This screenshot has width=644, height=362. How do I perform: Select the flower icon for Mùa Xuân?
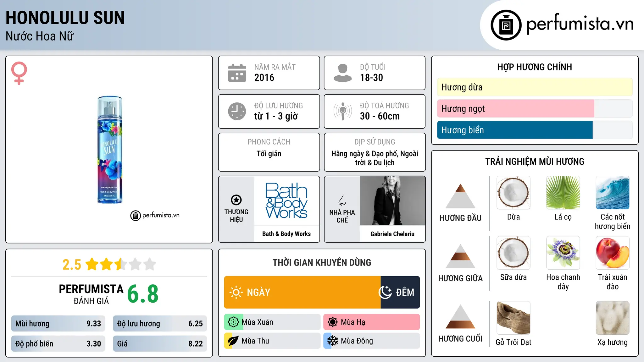pyautogui.click(x=233, y=322)
